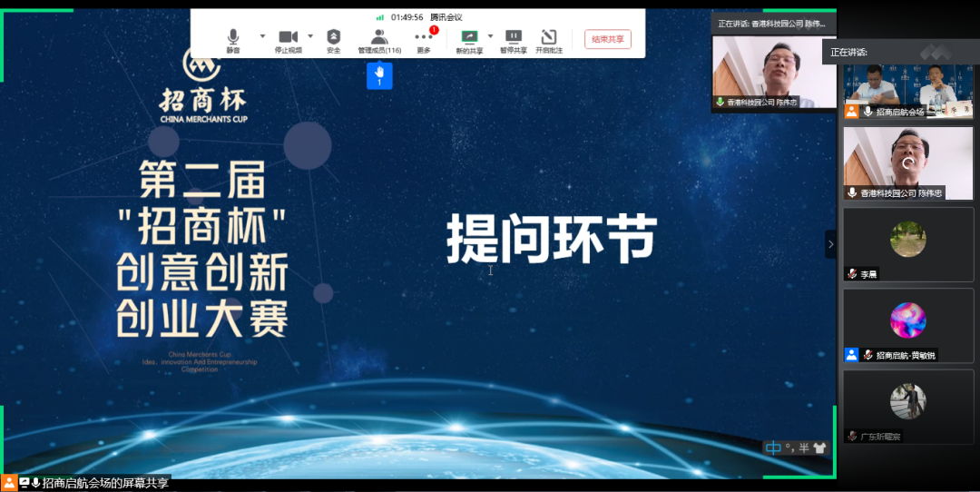Click the screen share icon in bottom label
Viewport: 980px width, 492px height.
(24, 483)
